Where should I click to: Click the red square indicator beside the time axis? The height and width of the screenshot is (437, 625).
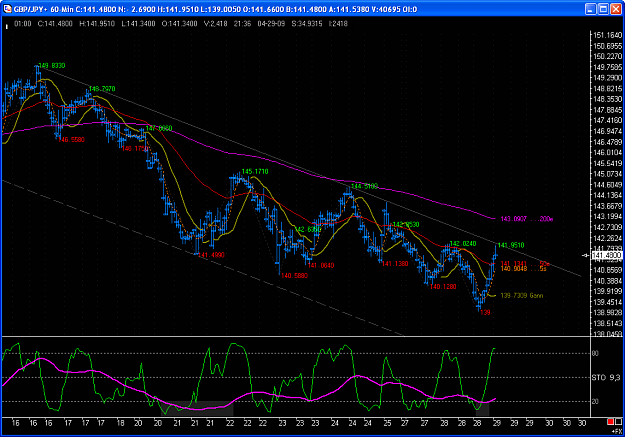[610, 422]
